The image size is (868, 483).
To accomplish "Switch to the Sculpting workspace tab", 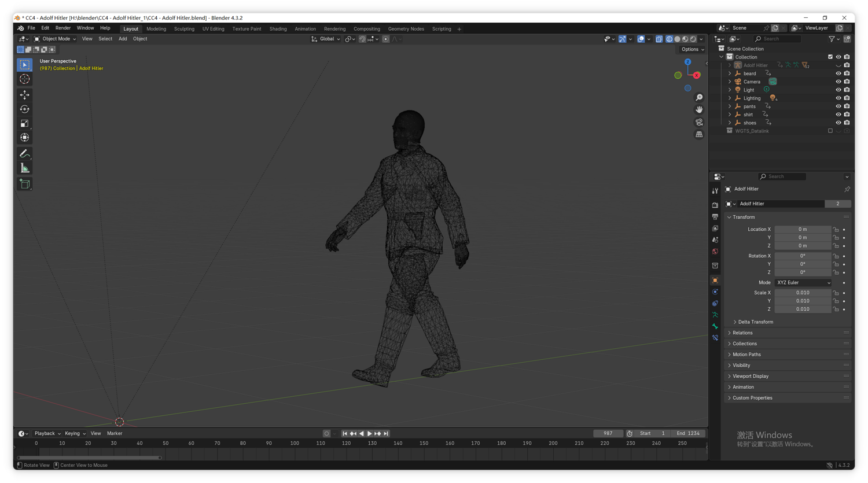I will pos(184,29).
